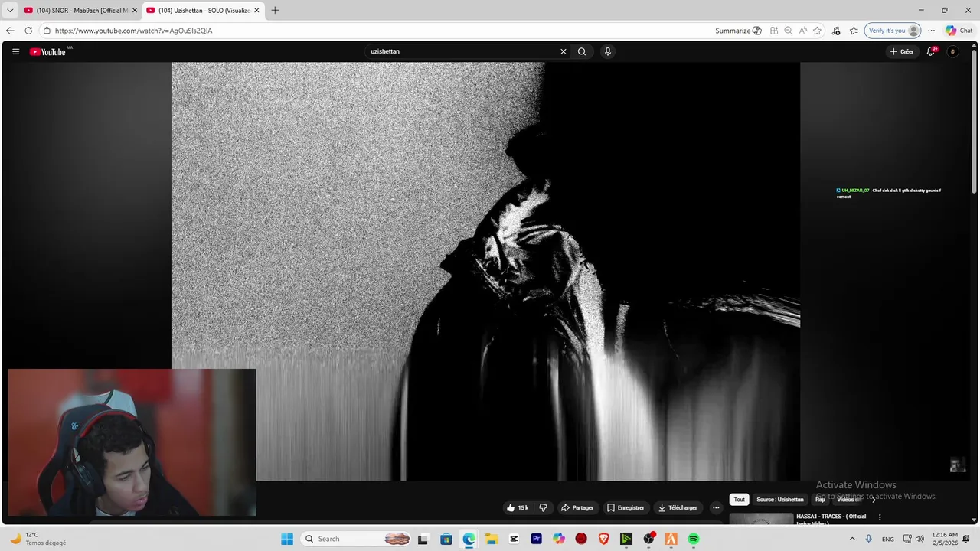Close the SNOR - Mab9ach tab
This screenshot has width=980, height=551.
click(135, 10)
